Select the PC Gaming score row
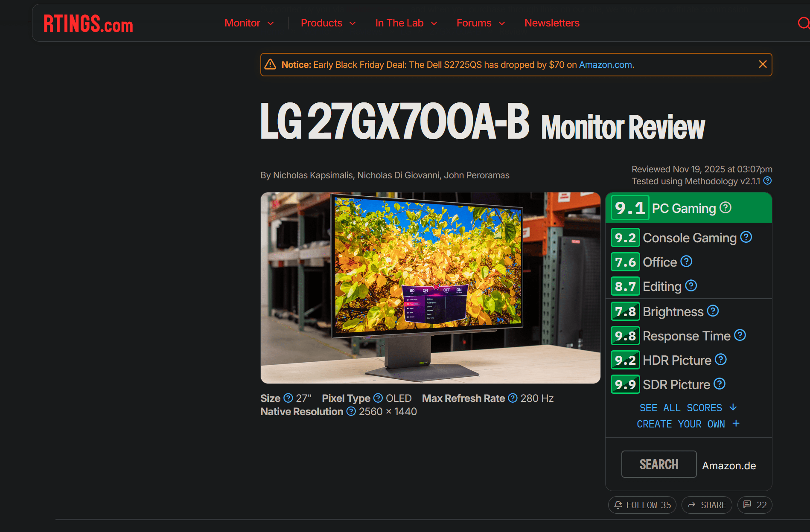810x532 pixels. [x=689, y=208]
